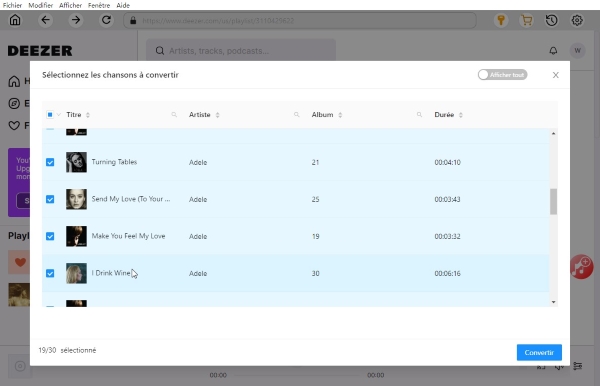Close the song selection dialog
This screenshot has width=600, height=386.
(x=556, y=75)
